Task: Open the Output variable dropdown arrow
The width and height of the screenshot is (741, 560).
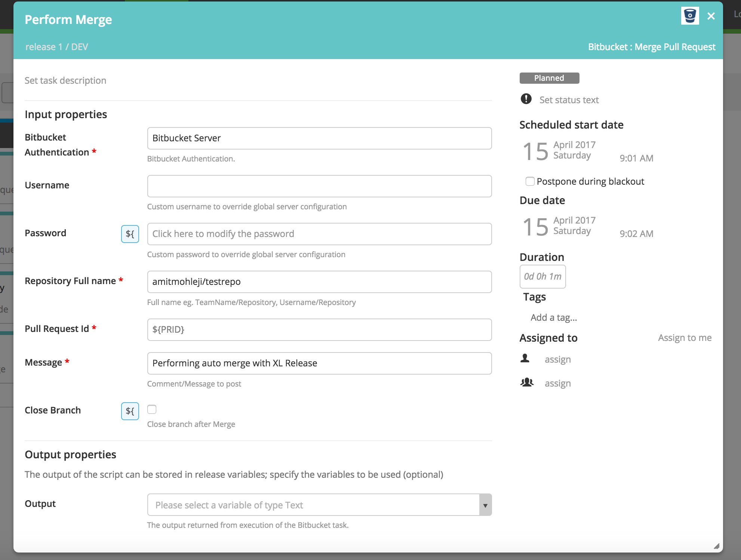Action: click(485, 505)
